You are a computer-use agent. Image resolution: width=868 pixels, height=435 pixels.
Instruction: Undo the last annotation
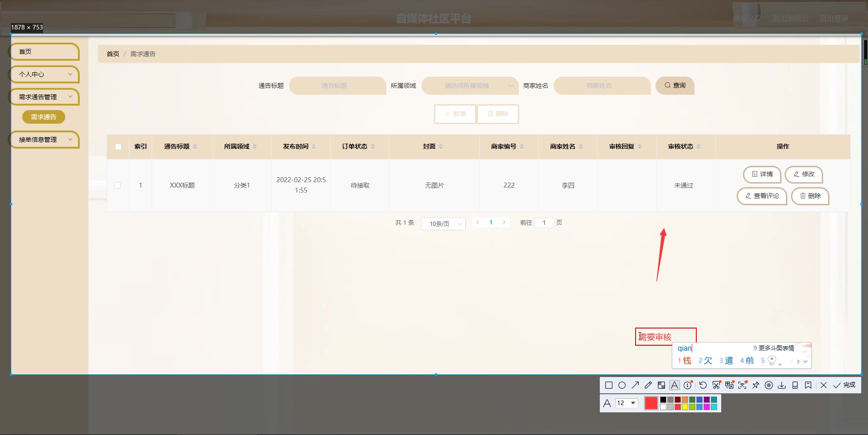click(703, 385)
